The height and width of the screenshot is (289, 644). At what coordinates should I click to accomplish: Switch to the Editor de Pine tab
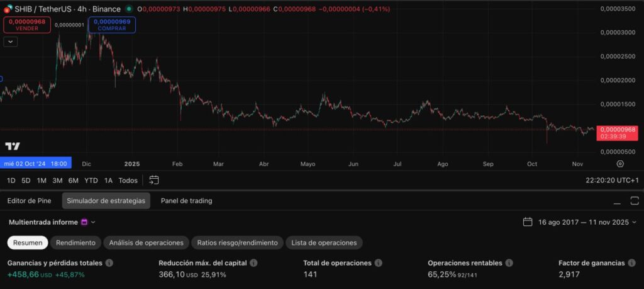pos(29,201)
